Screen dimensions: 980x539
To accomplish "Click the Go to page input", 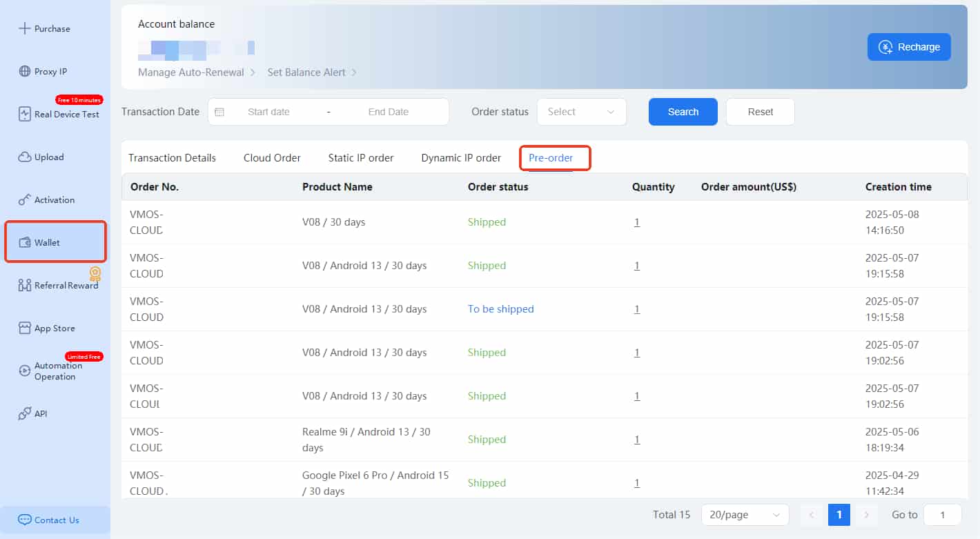I will click(x=943, y=515).
